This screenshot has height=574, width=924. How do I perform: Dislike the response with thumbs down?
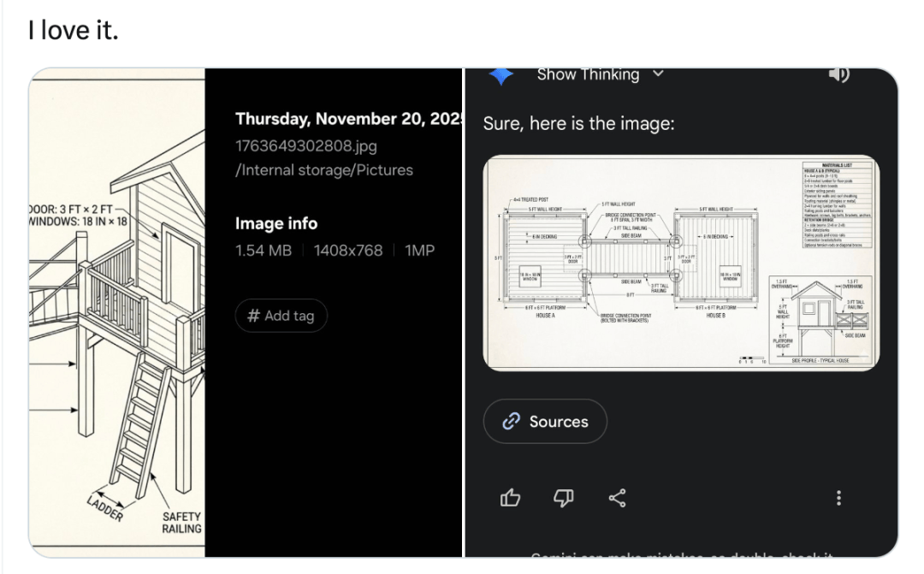(x=564, y=497)
